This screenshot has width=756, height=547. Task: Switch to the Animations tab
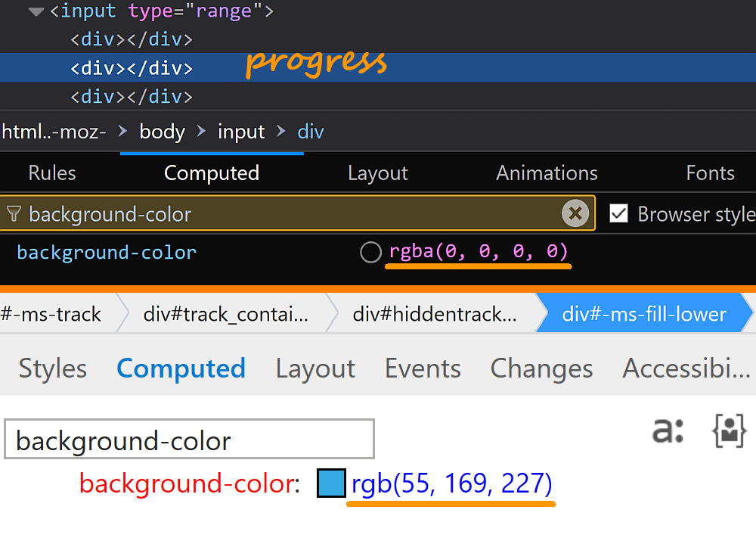tap(547, 173)
